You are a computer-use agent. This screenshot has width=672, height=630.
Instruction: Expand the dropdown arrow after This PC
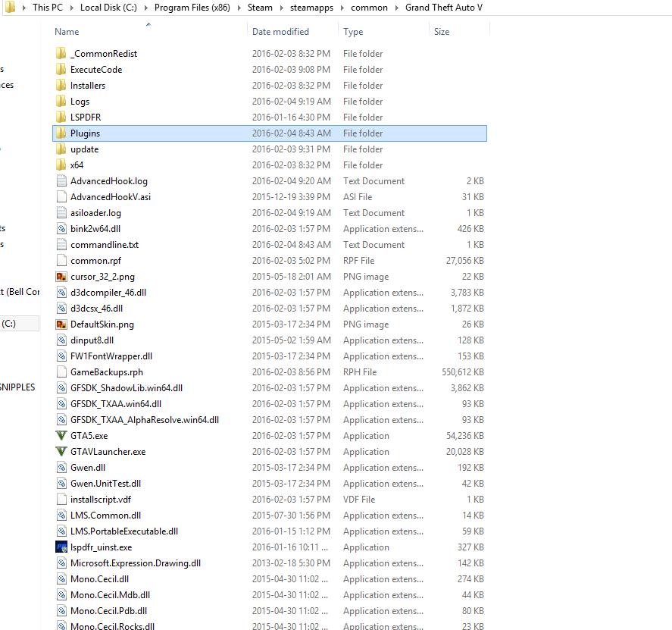click(x=71, y=8)
